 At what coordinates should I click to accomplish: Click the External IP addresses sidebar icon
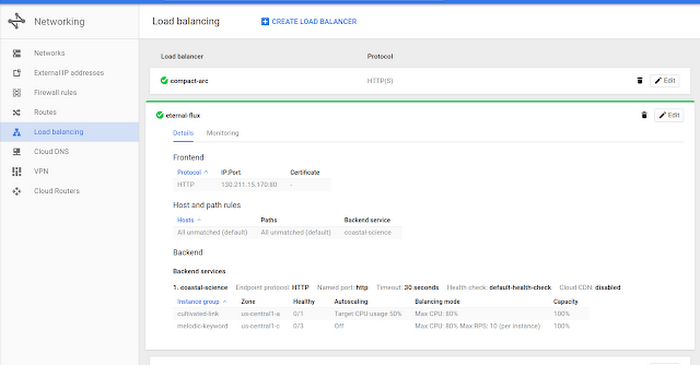[17, 73]
